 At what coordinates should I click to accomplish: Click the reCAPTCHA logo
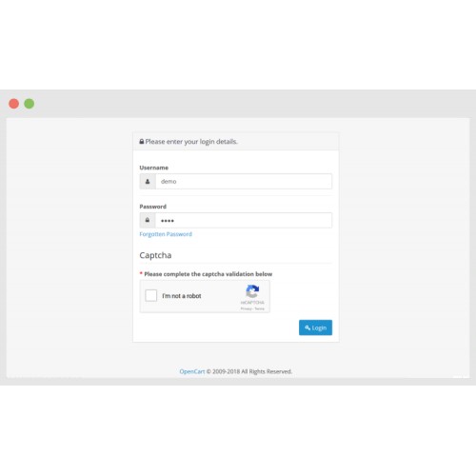[252, 291]
